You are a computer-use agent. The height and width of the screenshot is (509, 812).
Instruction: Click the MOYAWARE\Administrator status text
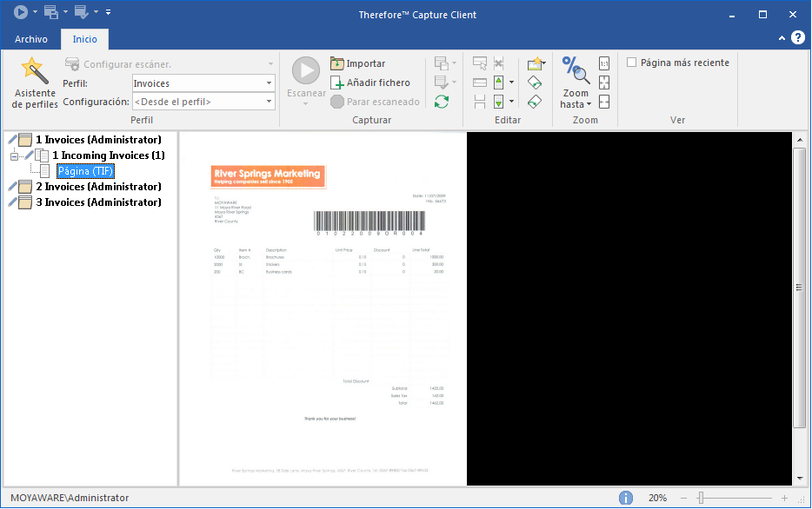pos(70,498)
